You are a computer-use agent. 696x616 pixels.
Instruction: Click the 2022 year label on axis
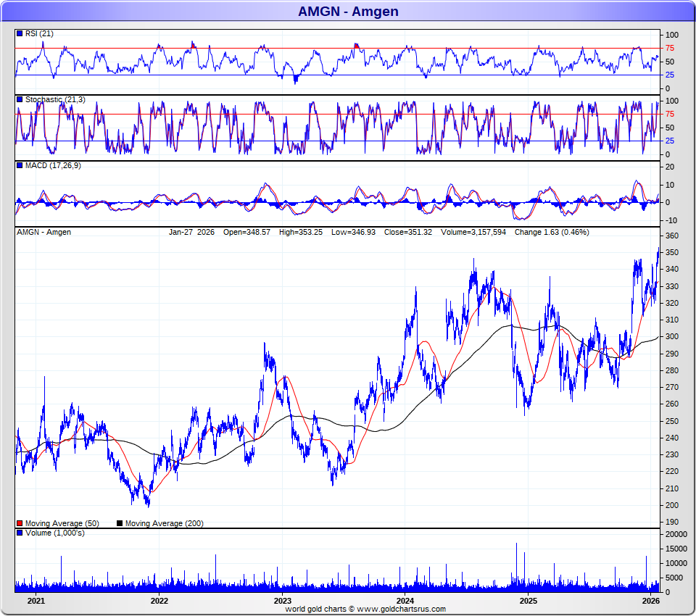159,601
